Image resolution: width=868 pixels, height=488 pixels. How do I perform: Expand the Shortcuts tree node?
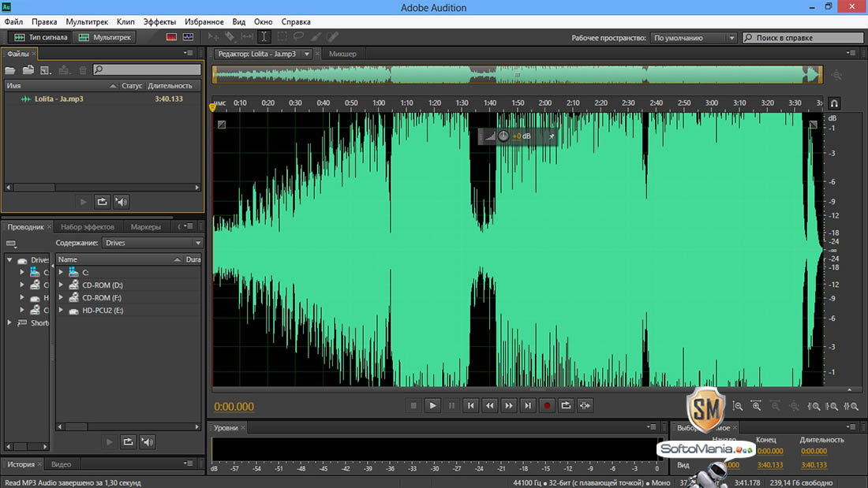coord(9,322)
